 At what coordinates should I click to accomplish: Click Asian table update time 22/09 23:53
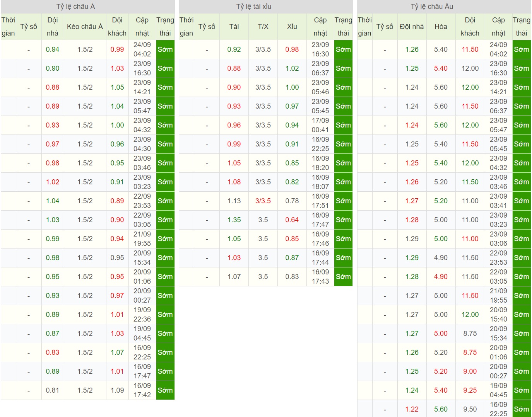coord(142,201)
